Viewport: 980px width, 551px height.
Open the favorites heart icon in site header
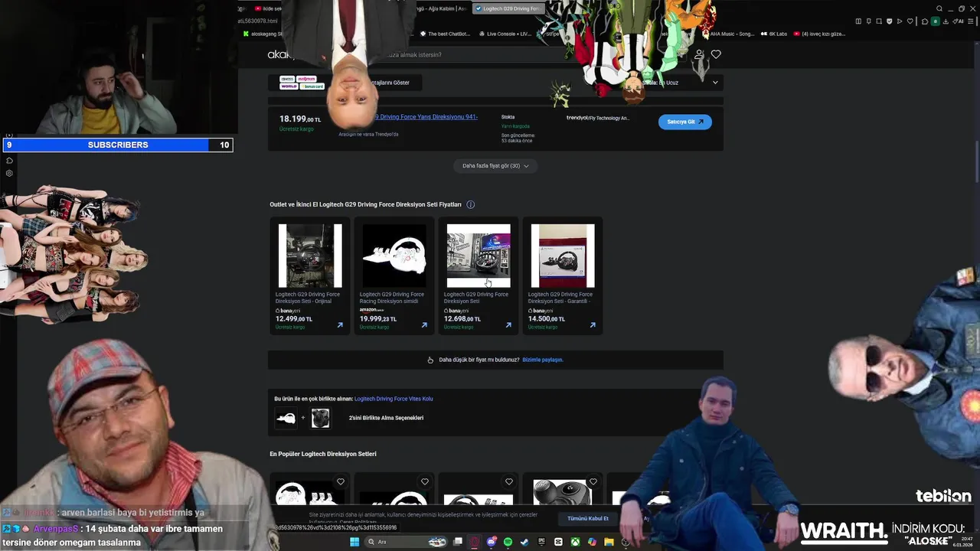716,54
